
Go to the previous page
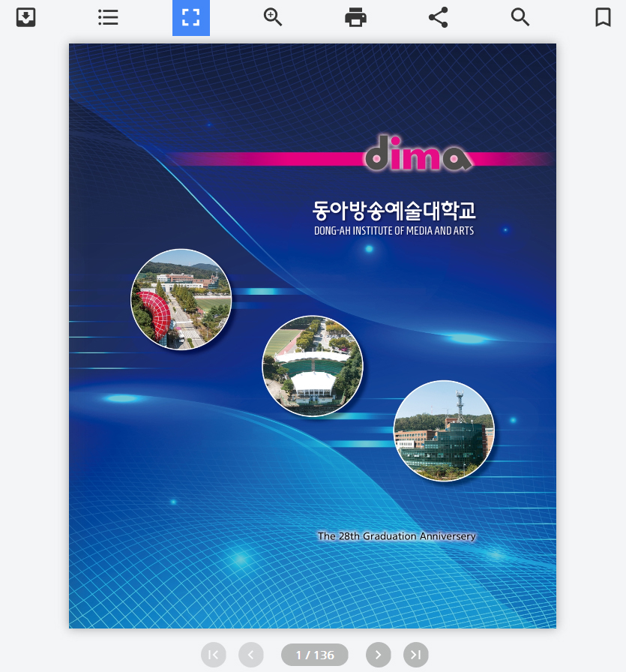(251, 655)
